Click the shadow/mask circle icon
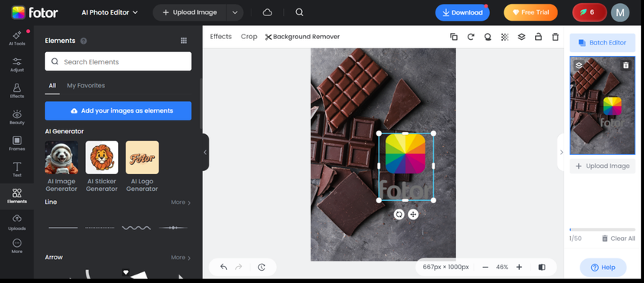 click(488, 37)
